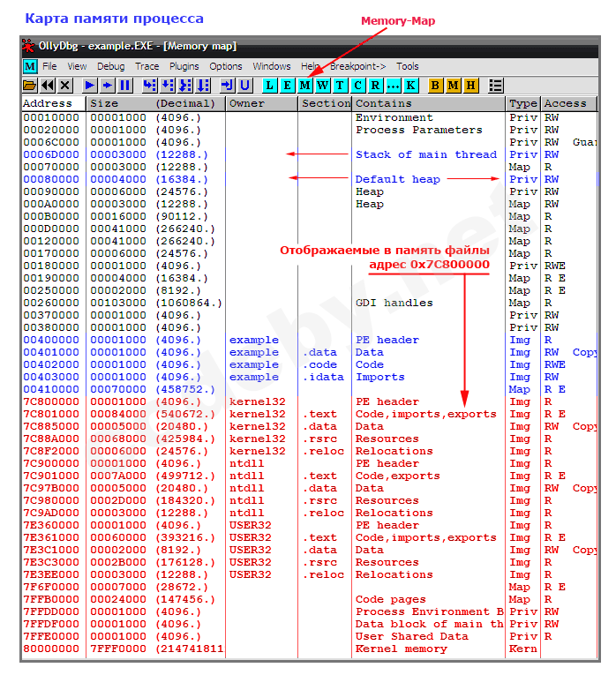Open References window with R button
Screen dimensions: 616x675
tap(375, 86)
